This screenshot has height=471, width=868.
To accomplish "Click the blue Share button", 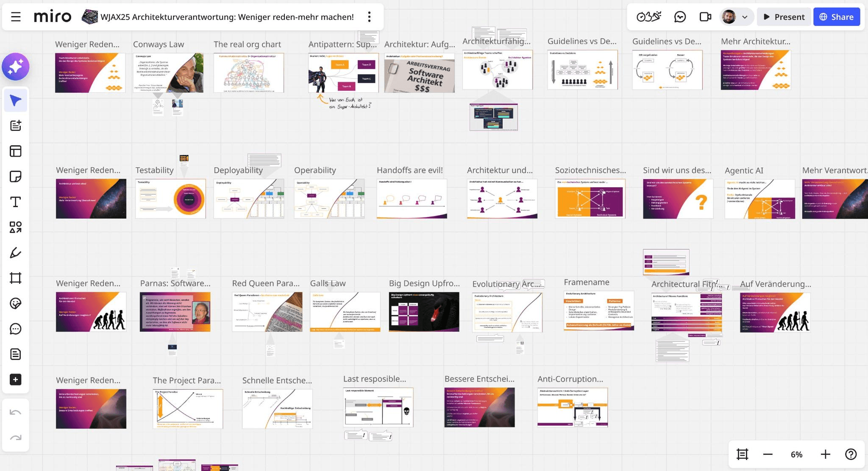I will click(836, 17).
